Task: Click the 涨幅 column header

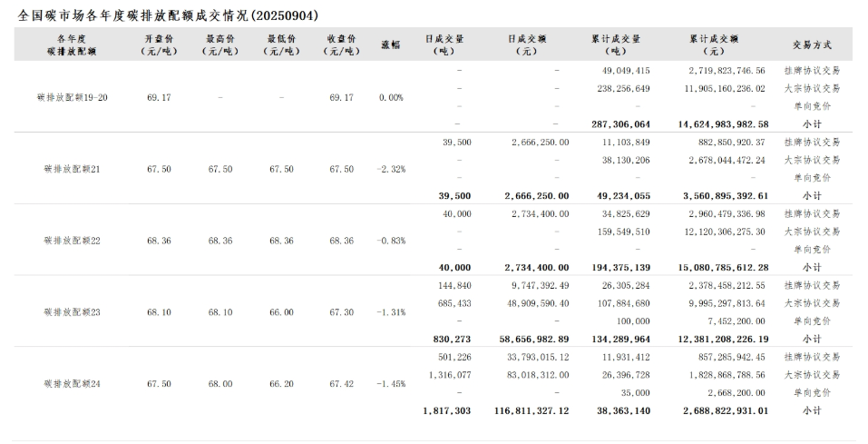Action: [x=390, y=44]
